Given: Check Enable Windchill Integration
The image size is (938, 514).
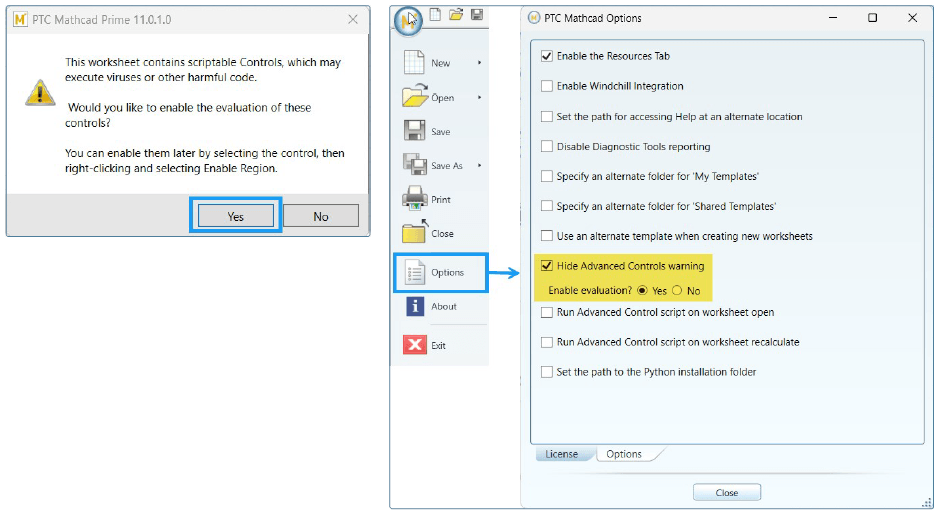Looking at the screenshot, I should pos(546,86).
